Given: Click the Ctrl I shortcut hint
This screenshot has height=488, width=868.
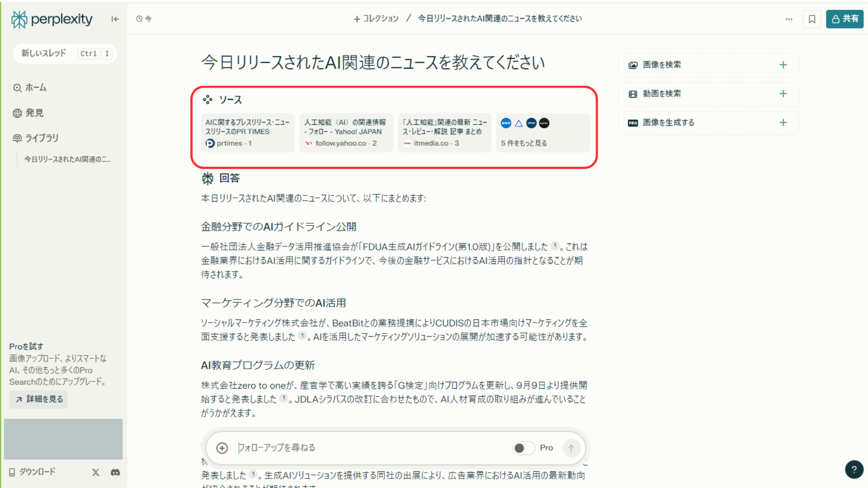Looking at the screenshot, I should [95, 53].
